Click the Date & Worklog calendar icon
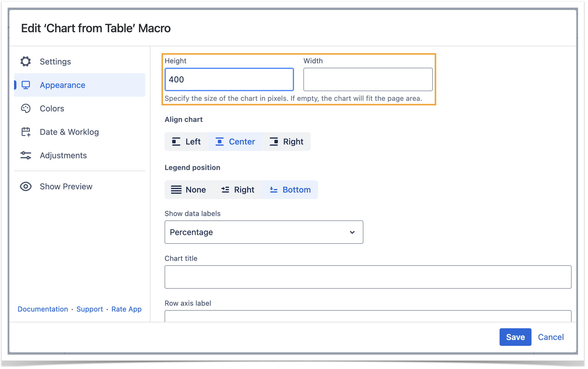The height and width of the screenshot is (369, 588). (26, 132)
